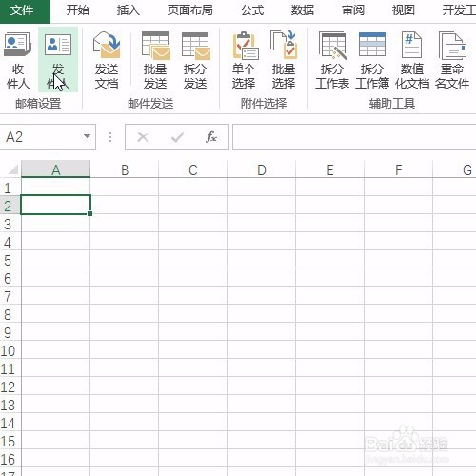Click cell C4 in the grid

[193, 242]
